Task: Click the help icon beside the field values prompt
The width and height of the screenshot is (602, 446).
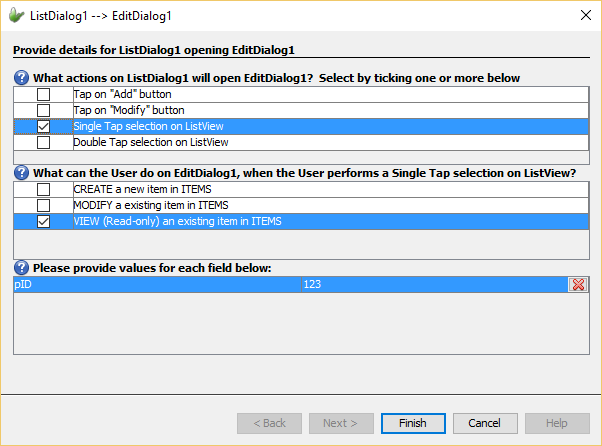Action: (21, 268)
